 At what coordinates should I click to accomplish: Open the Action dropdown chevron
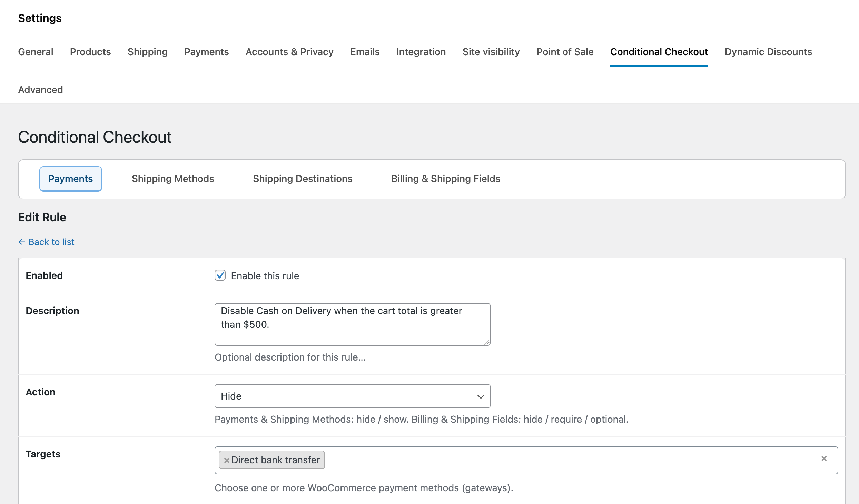point(480,396)
